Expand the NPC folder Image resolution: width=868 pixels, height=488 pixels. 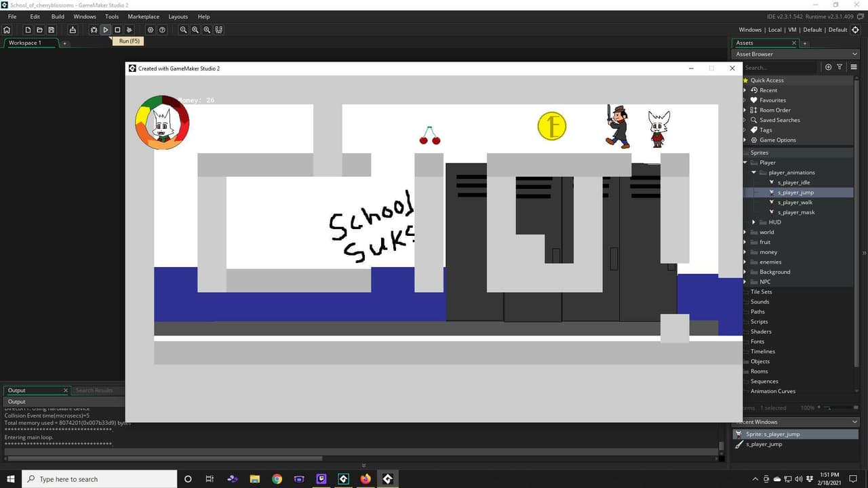746,282
